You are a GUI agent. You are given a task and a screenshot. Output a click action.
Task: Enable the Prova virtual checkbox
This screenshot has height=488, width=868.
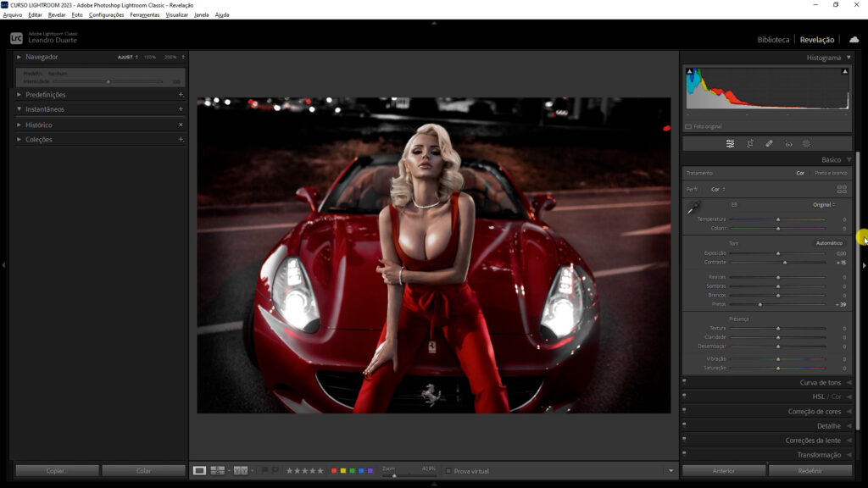448,471
